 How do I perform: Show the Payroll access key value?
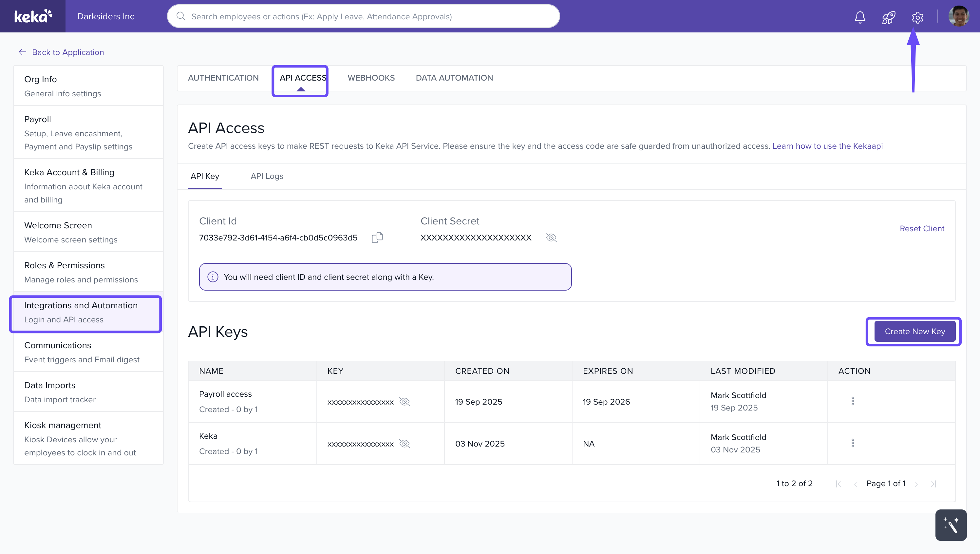(x=405, y=402)
